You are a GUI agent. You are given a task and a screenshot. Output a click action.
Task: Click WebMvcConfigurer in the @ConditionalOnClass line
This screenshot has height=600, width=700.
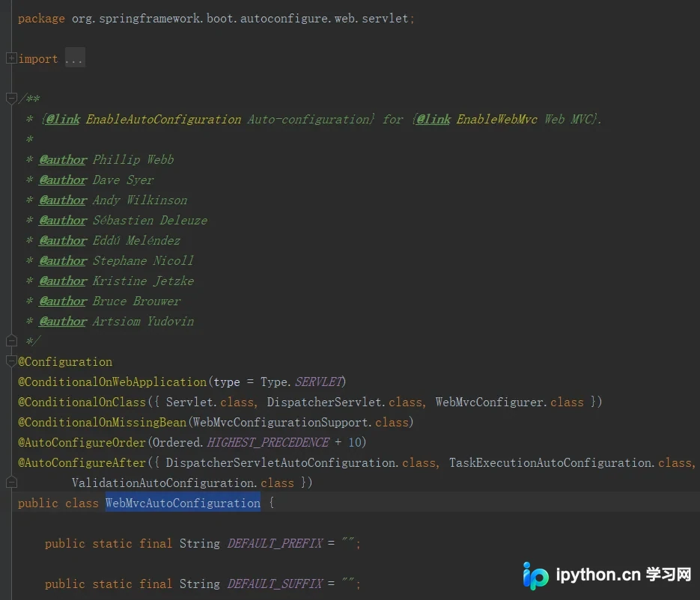[x=490, y=402]
